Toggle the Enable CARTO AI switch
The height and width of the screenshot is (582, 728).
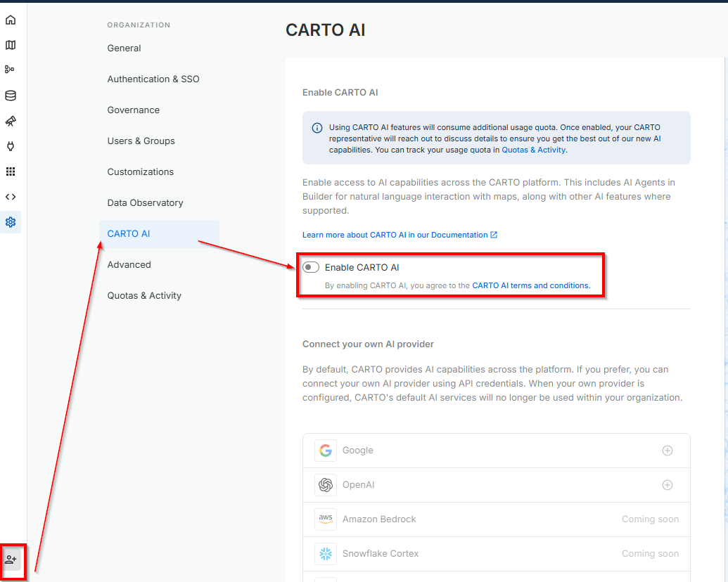click(x=311, y=267)
